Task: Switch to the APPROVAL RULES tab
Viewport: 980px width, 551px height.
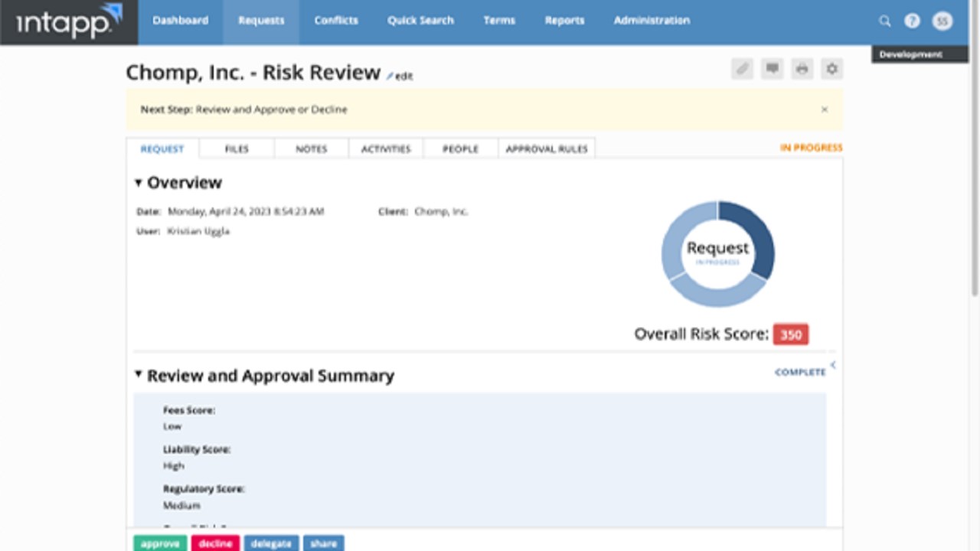Action: pyautogui.click(x=547, y=148)
